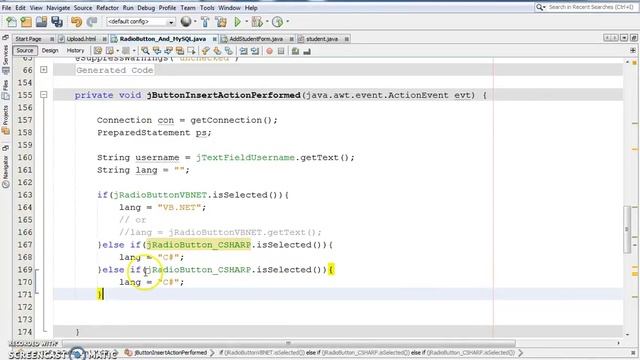Go to previous bookmark icon
Screen dimensions: 640x360
point(205,51)
